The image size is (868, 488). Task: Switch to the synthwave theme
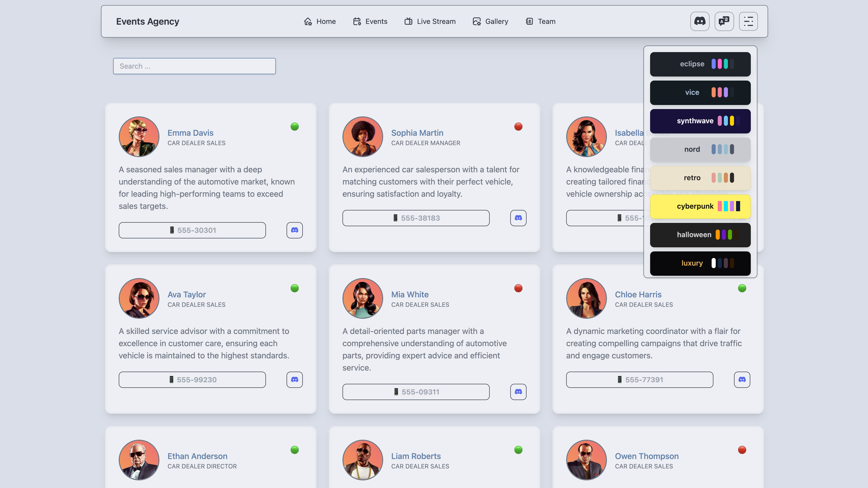(x=700, y=121)
